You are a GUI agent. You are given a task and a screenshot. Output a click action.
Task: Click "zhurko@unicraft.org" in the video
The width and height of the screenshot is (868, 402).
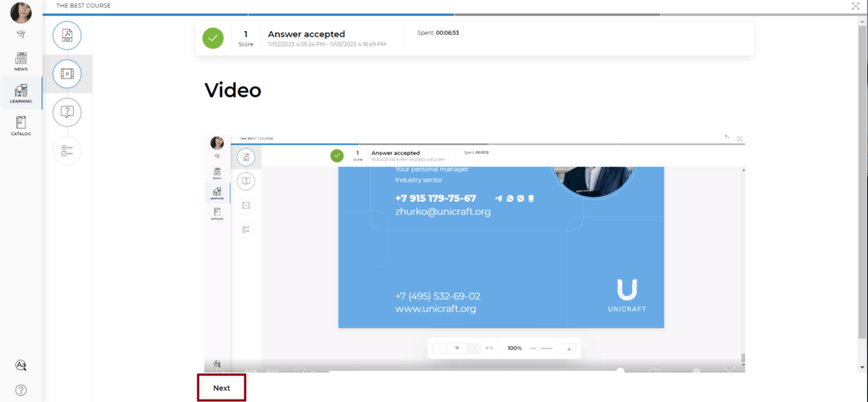[x=442, y=211]
